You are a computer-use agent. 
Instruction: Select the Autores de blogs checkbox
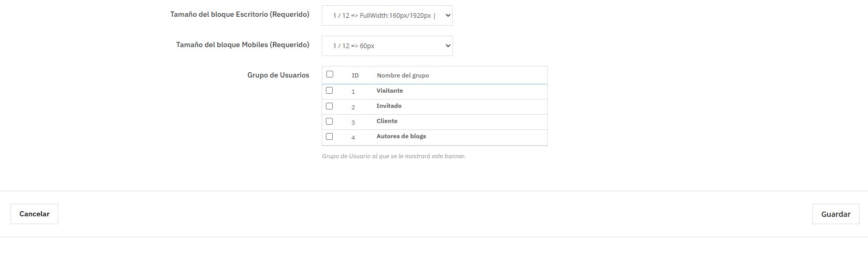tap(329, 136)
